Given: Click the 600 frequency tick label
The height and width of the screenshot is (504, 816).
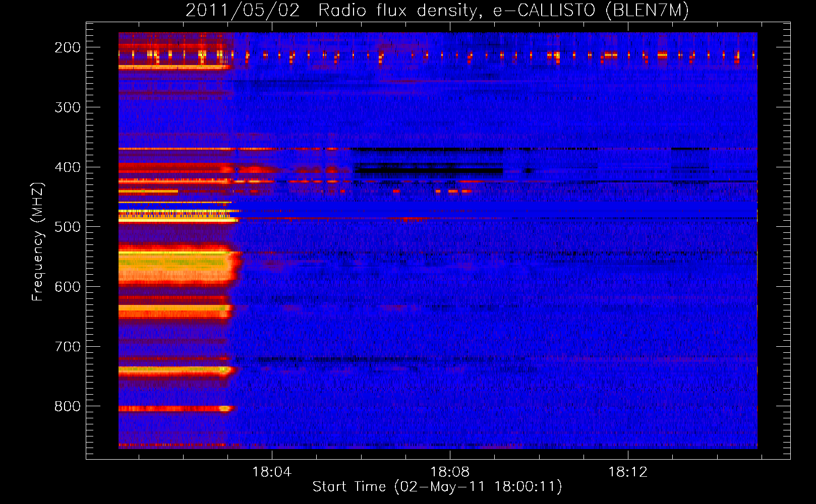Looking at the screenshot, I should click(x=68, y=287).
